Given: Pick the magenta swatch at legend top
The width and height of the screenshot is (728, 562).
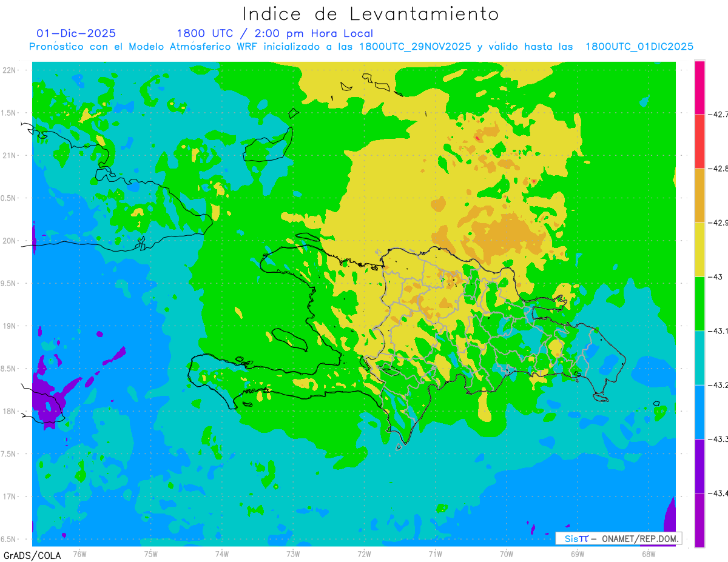Looking at the screenshot, I should pyautogui.click(x=699, y=87).
